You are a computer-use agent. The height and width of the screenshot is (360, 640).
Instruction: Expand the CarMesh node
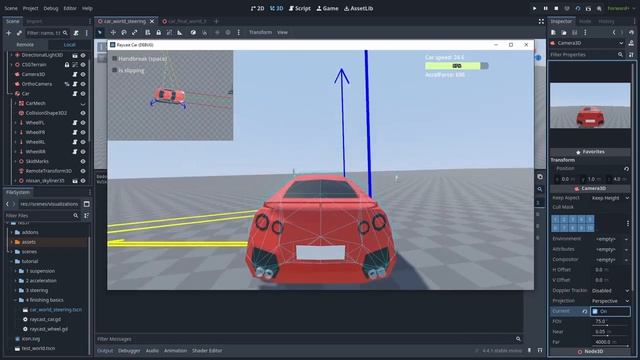(16, 103)
